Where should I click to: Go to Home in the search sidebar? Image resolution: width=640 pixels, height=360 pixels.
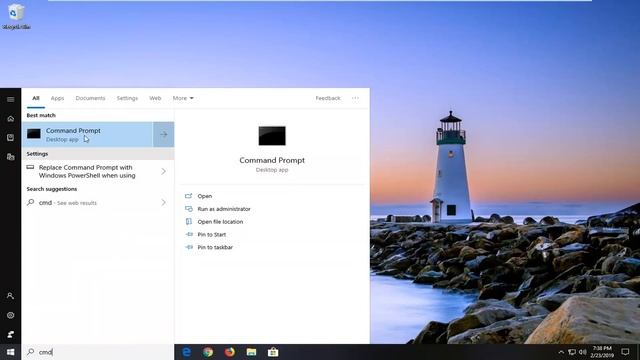pyautogui.click(x=11, y=119)
